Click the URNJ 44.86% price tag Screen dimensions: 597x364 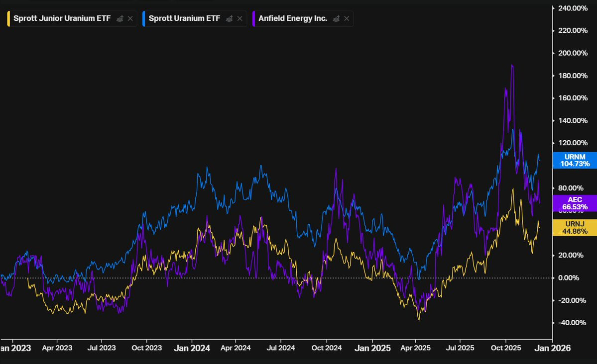point(575,227)
